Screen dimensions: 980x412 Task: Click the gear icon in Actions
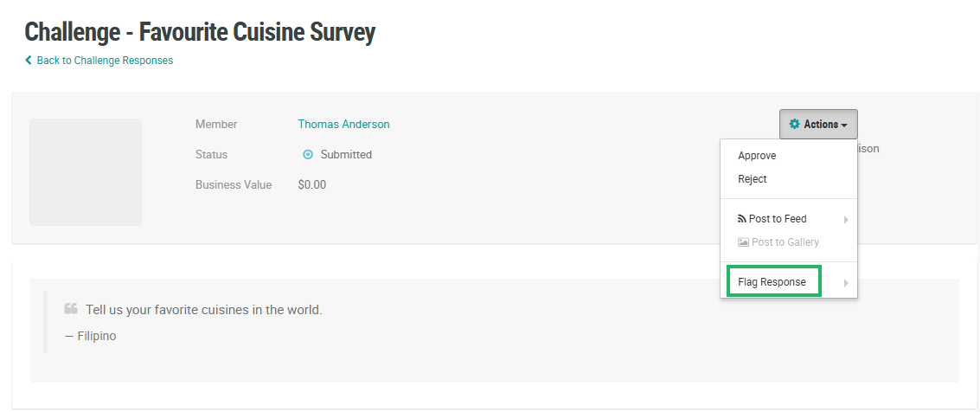point(795,125)
